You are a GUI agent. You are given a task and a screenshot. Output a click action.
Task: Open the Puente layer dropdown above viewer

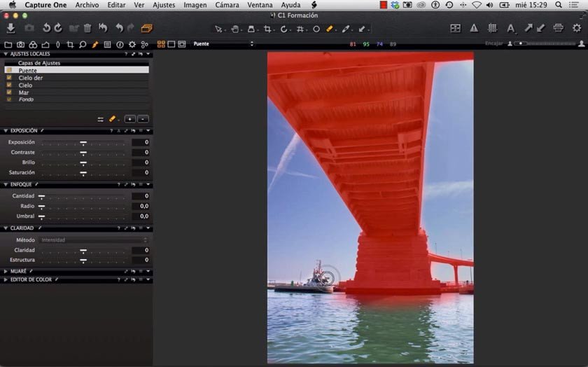tap(223, 44)
